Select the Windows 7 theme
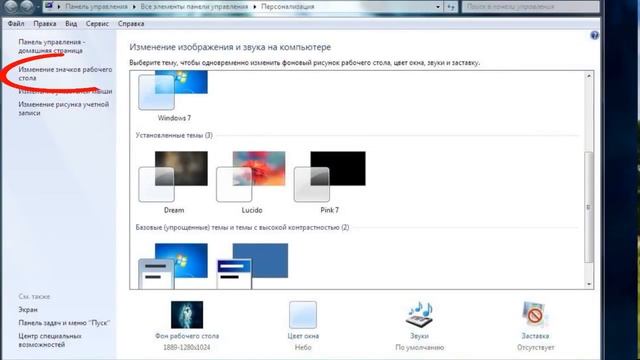This screenshot has width=640, height=360. (x=173, y=96)
